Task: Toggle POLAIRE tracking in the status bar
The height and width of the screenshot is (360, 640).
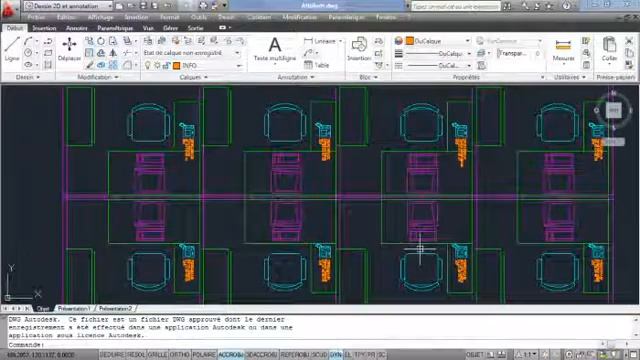Action: (x=204, y=355)
